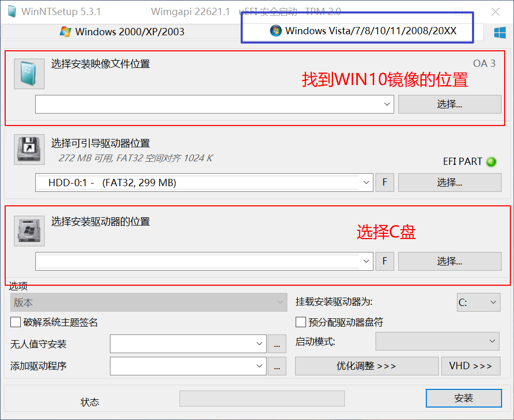Click the install image file icon
Screen dimensions: 514x420
[29, 74]
